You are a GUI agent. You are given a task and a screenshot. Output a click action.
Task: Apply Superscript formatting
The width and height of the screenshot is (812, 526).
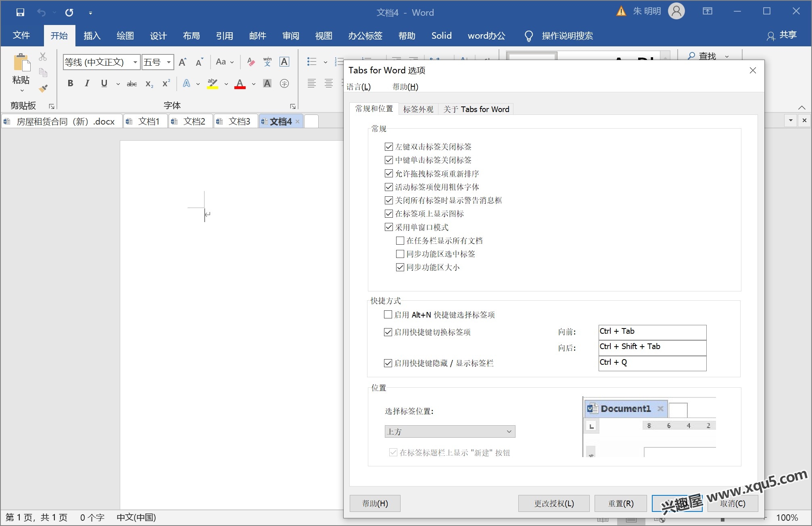click(166, 83)
